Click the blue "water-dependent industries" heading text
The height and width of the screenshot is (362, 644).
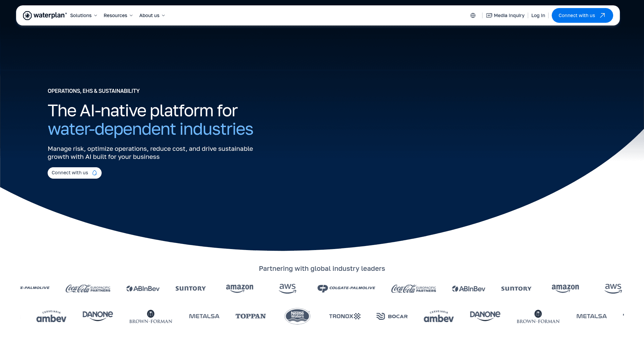tap(150, 129)
